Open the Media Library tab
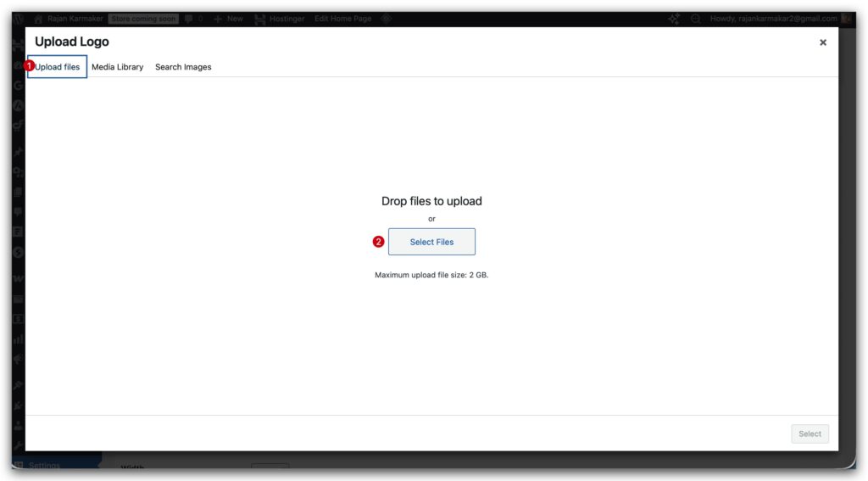 click(117, 67)
